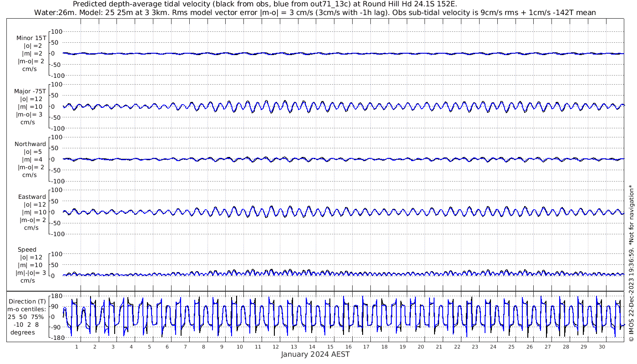The image size is (637, 364).
Task: Click day tick label '5' on the x-axis
Action: pyautogui.click(x=149, y=347)
